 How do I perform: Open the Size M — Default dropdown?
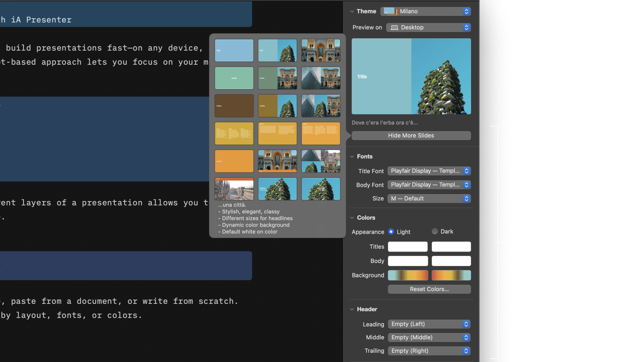[429, 199]
